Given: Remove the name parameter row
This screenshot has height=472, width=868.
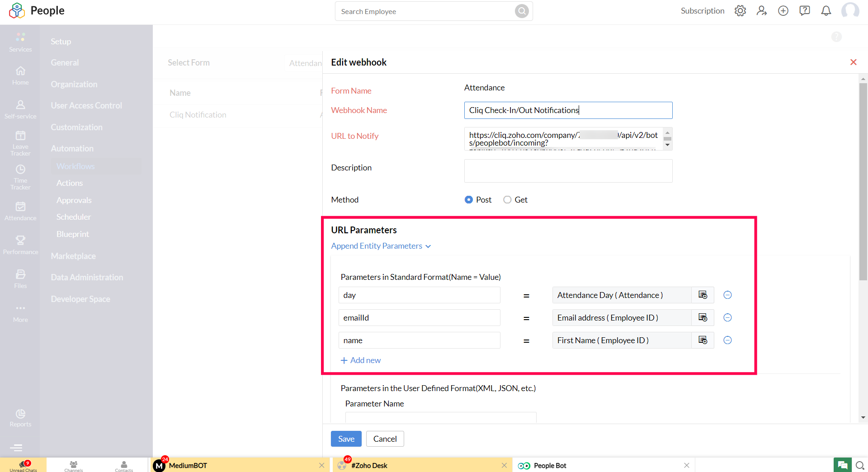Looking at the screenshot, I should (727, 340).
